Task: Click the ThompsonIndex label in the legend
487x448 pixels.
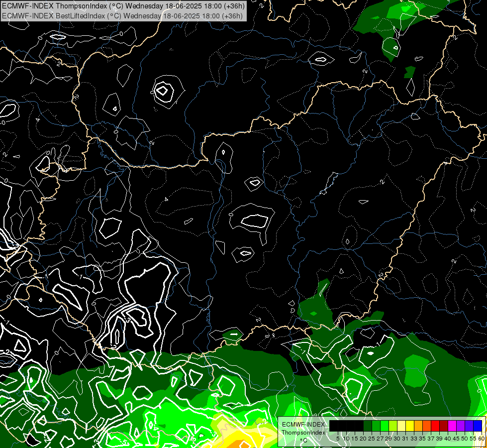Action: point(303,433)
